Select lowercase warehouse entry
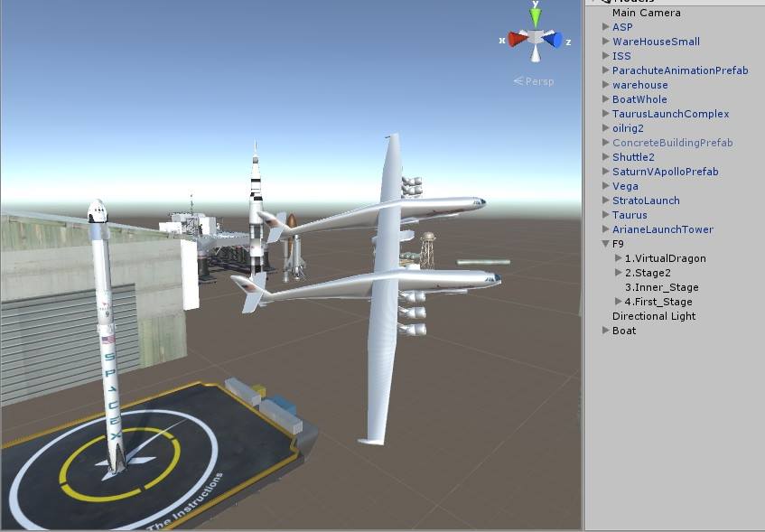765x532 pixels. [x=640, y=85]
